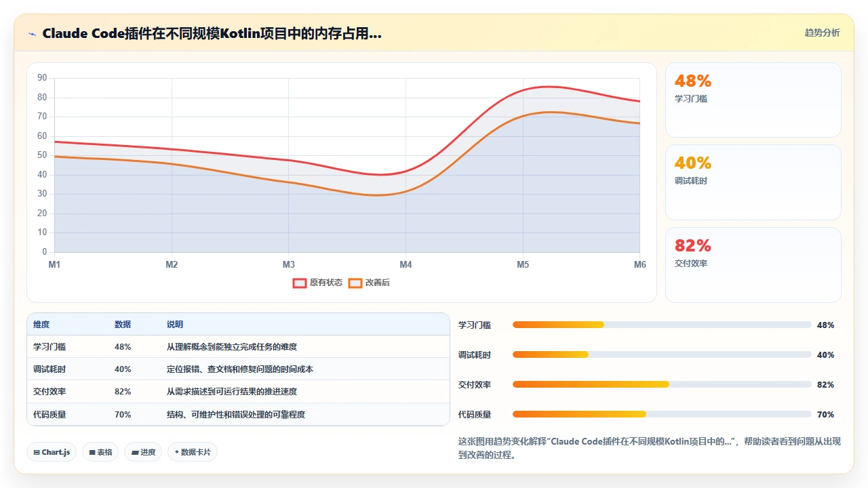This screenshot has height=488, width=868.
Task: Select the description 定位报错、查文档和修复问题的时间成本
Action: [240, 369]
